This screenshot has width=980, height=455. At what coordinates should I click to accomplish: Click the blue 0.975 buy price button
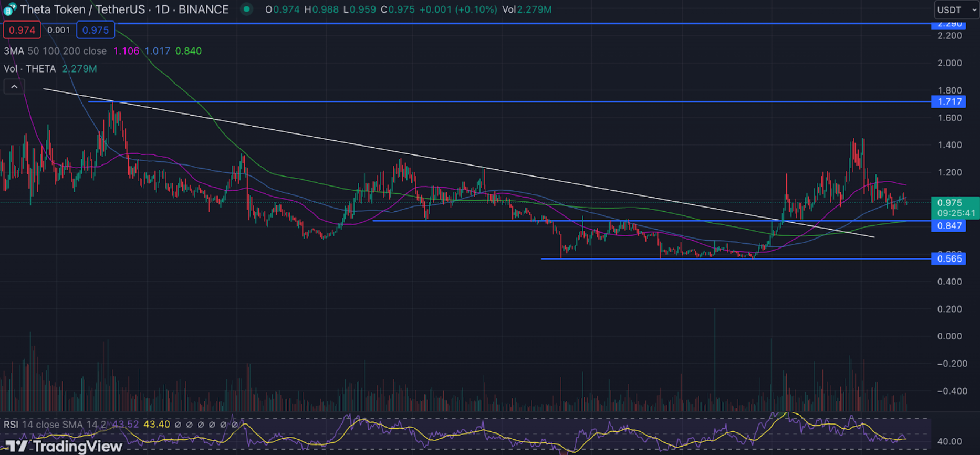click(x=96, y=30)
